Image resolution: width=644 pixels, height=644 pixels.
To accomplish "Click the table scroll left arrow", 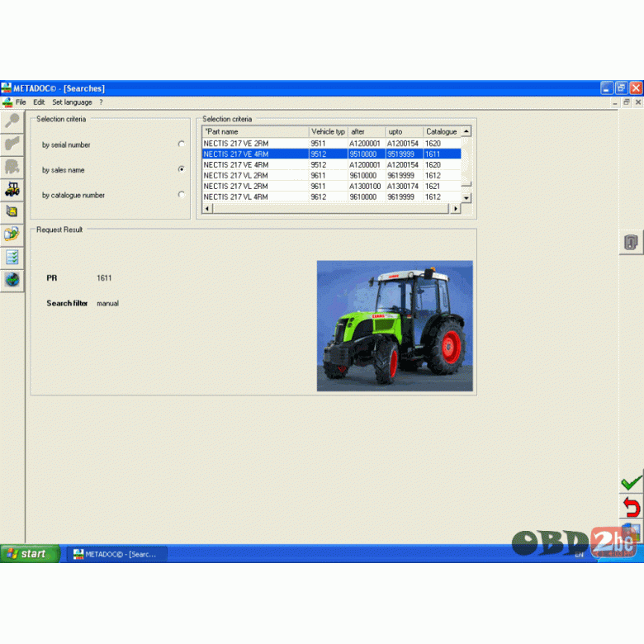I will (207, 209).
